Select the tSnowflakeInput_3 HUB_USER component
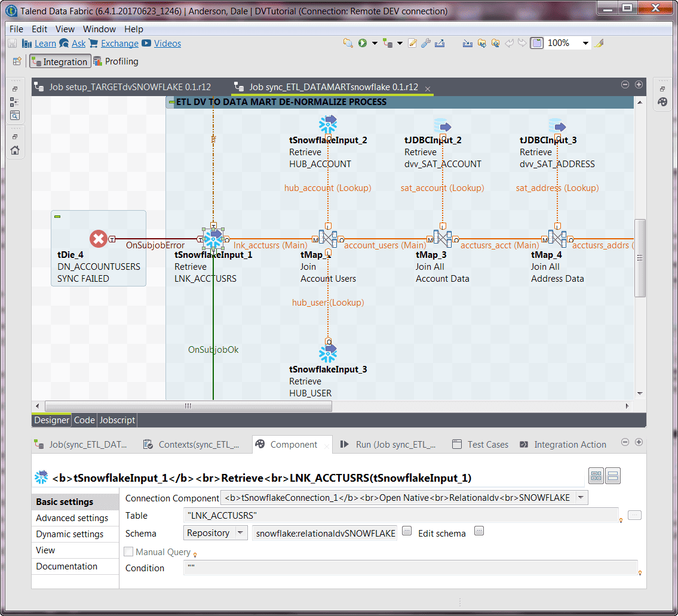678x616 pixels. 328,353
